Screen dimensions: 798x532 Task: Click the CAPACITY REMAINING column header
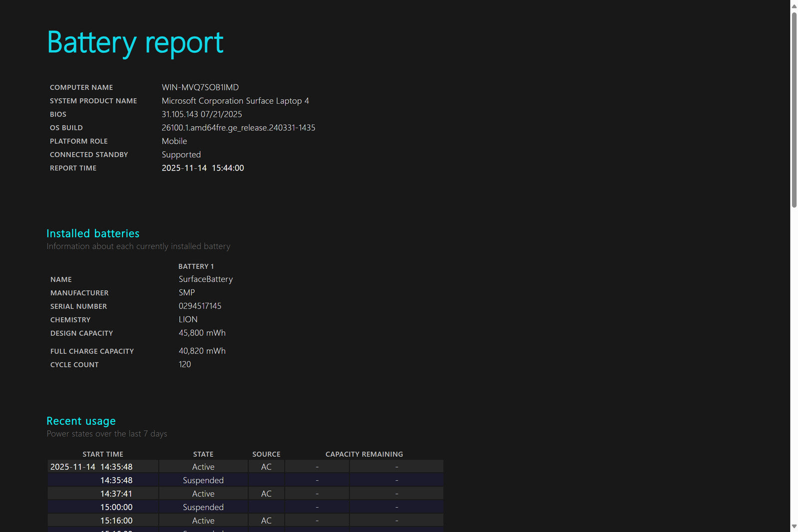pyautogui.click(x=364, y=454)
